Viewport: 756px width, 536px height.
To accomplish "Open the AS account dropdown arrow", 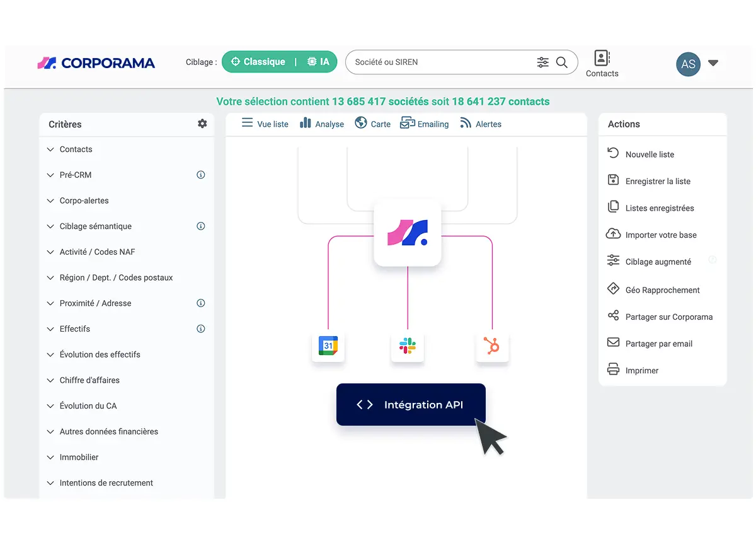I will 713,63.
